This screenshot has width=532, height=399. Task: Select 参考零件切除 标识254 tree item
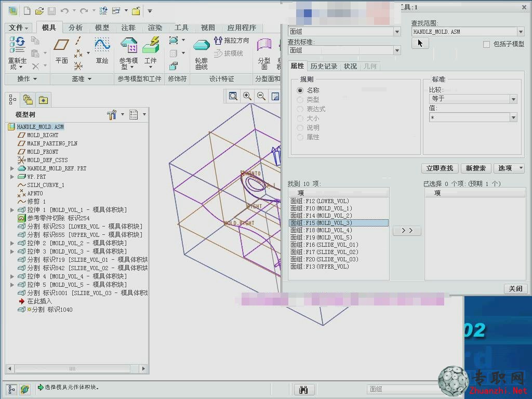point(58,218)
